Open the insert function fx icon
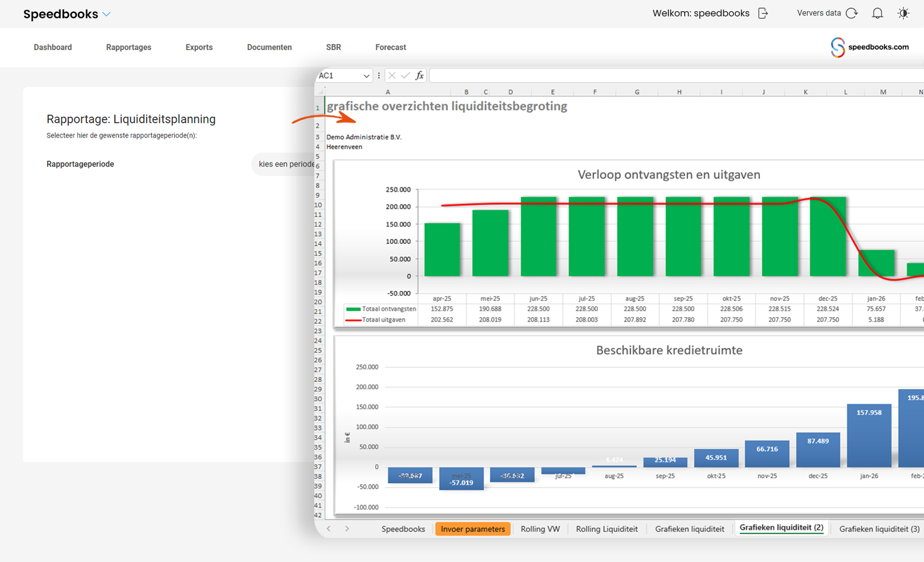Viewport: 924px width, 562px height. point(420,76)
